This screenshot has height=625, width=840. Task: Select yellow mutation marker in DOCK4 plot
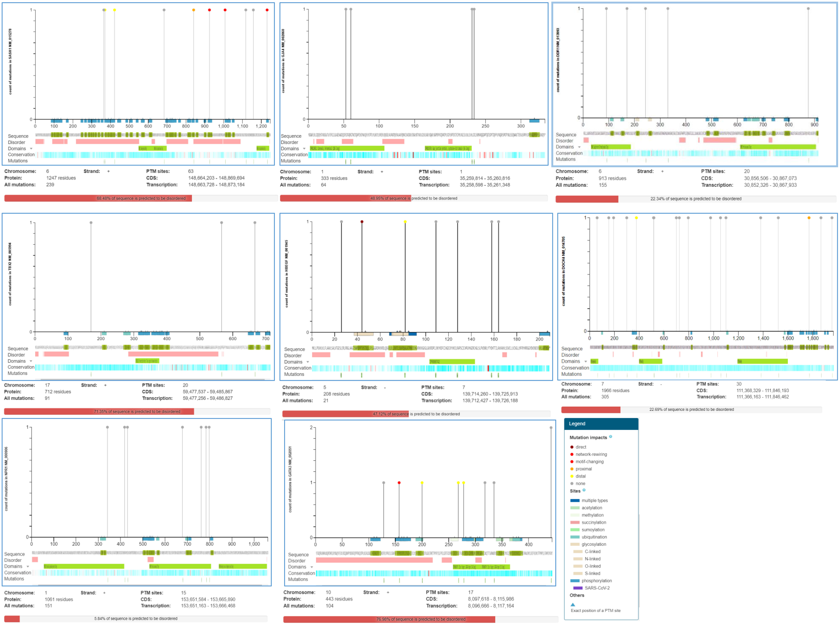[636, 218]
